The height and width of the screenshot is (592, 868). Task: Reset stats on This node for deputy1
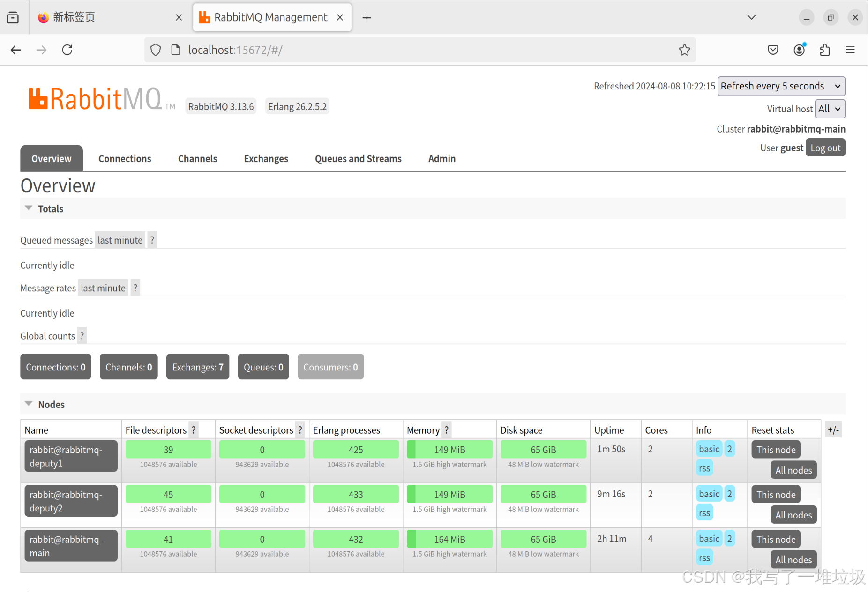pos(776,450)
